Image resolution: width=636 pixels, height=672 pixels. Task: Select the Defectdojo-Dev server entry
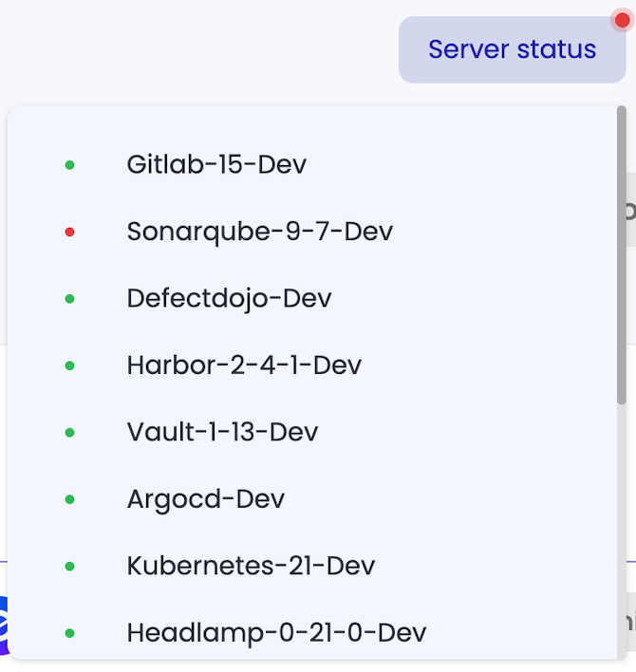(230, 299)
